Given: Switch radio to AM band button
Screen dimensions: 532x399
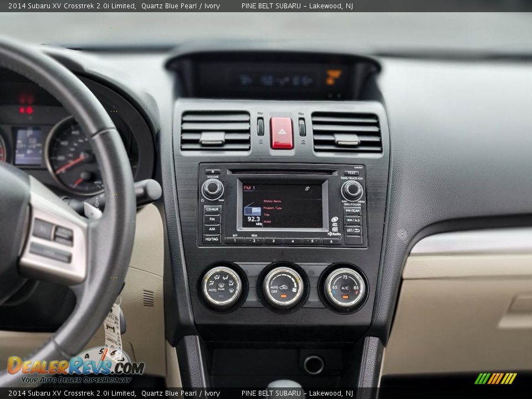Looking at the screenshot, I should click(212, 229).
